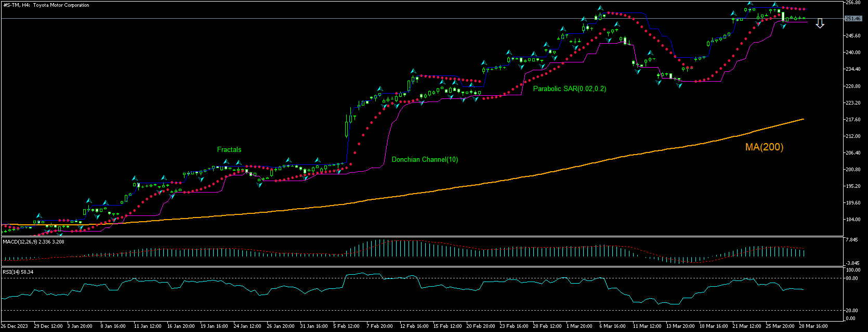Click the 184.00 price axis label

853,220
